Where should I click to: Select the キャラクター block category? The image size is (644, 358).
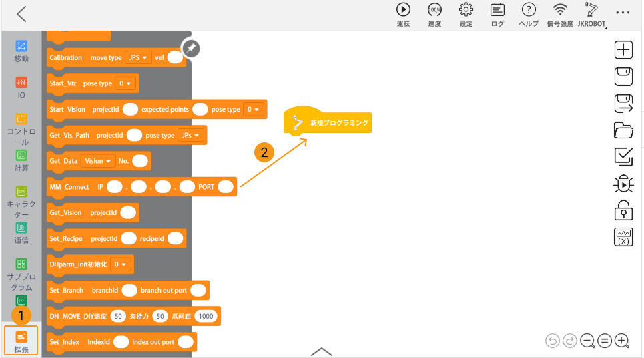click(x=21, y=202)
